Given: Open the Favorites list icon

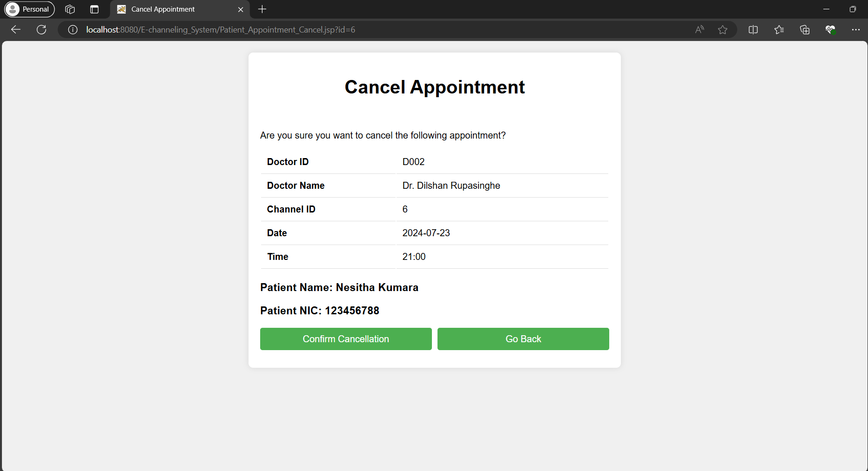Looking at the screenshot, I should click(x=779, y=30).
